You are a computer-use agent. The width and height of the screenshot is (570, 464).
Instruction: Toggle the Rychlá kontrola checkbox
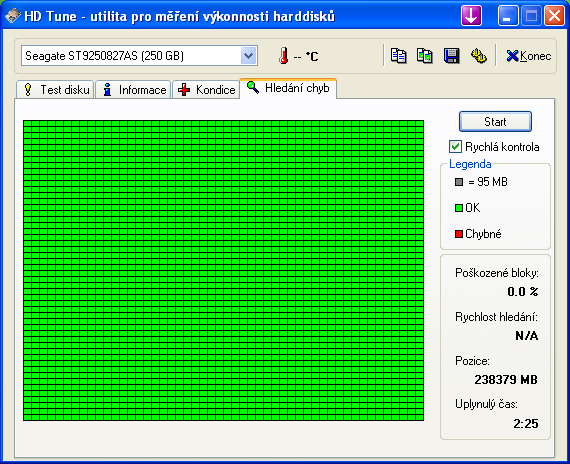coord(455,147)
